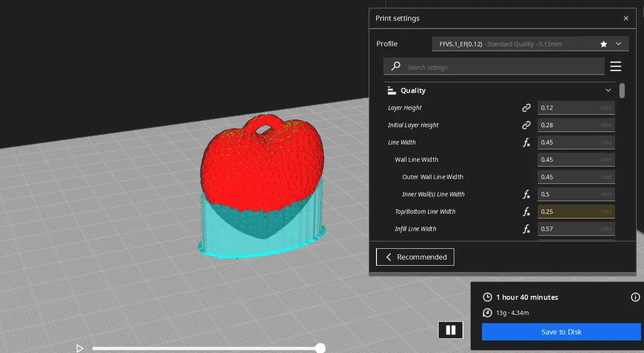The height and width of the screenshot is (353, 644).
Task: Open the print time details info icon
Action: tap(635, 297)
